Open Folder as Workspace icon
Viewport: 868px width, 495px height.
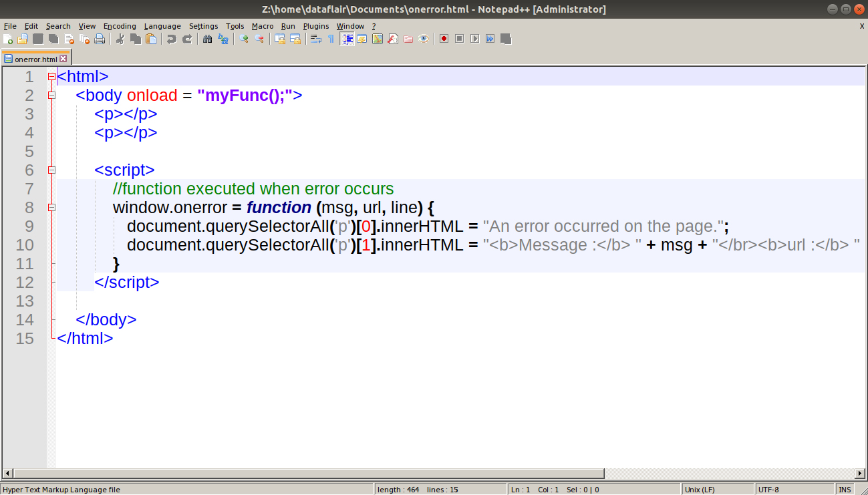tap(408, 39)
